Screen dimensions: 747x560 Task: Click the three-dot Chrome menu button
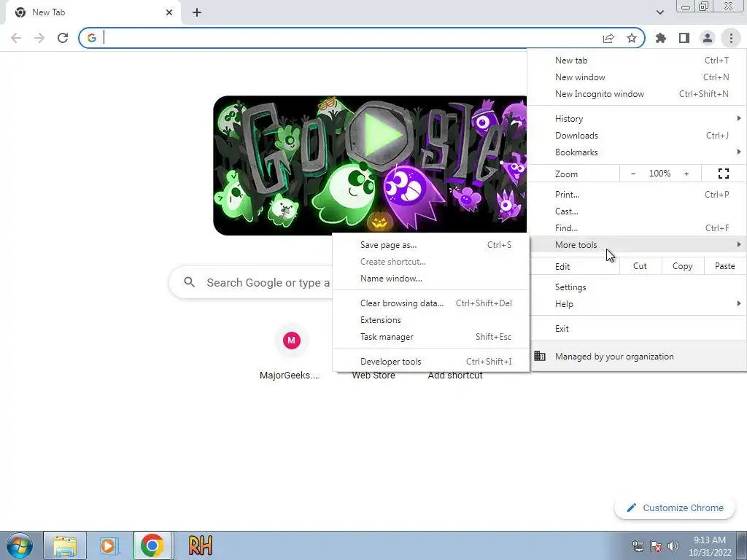(x=731, y=38)
